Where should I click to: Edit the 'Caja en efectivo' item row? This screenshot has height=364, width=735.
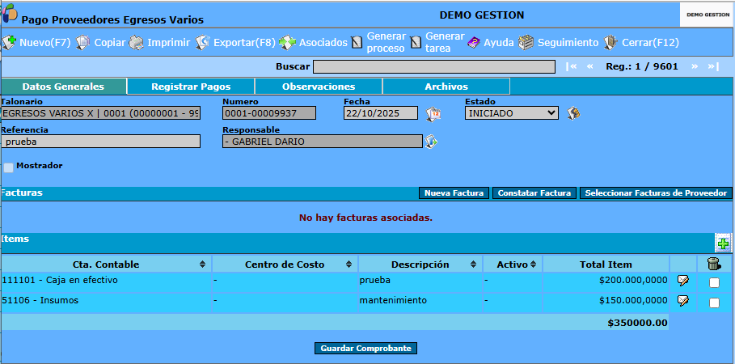click(683, 281)
